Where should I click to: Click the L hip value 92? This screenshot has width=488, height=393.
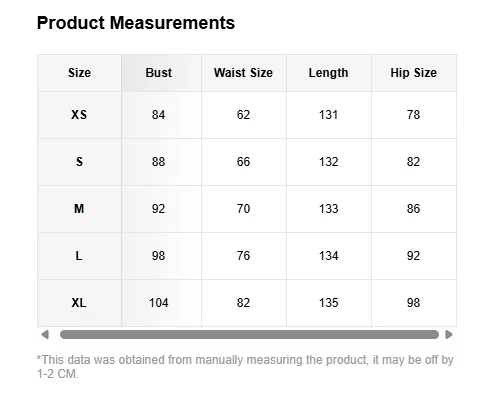tap(413, 256)
